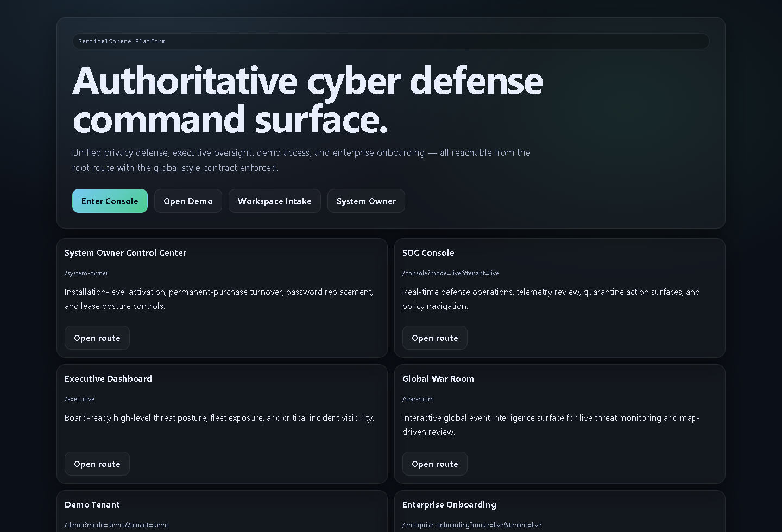Click the System Owner Control Center title
Screen dimensions: 782x532
point(125,253)
